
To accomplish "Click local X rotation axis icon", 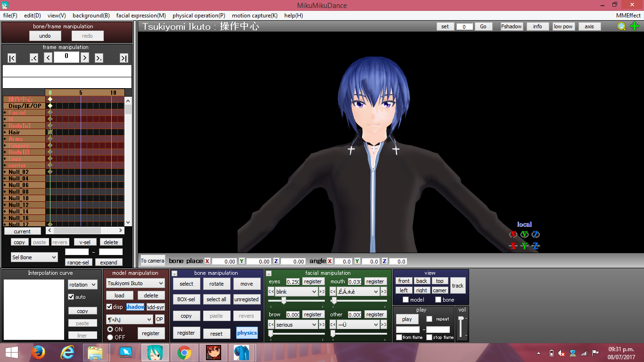I will [x=513, y=234].
